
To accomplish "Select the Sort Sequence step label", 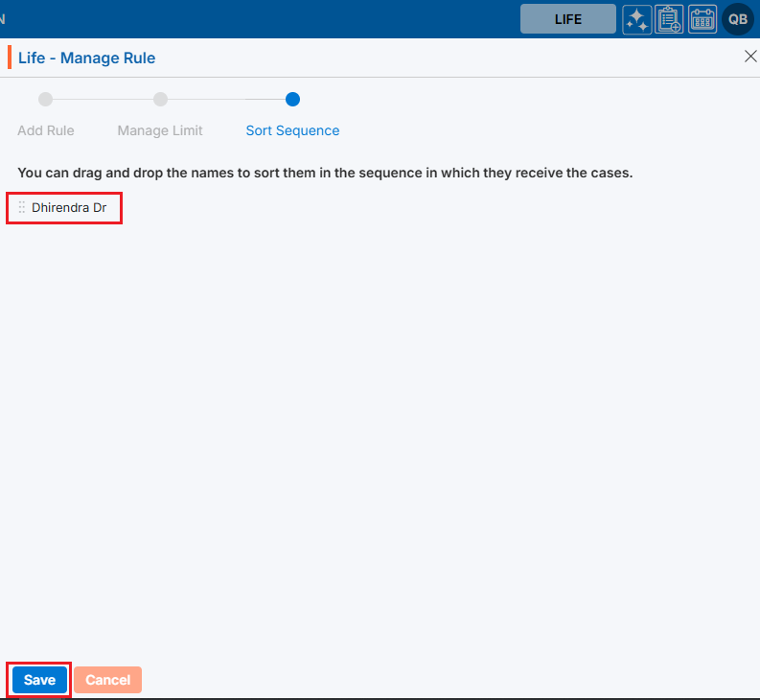I will pos(292,130).
